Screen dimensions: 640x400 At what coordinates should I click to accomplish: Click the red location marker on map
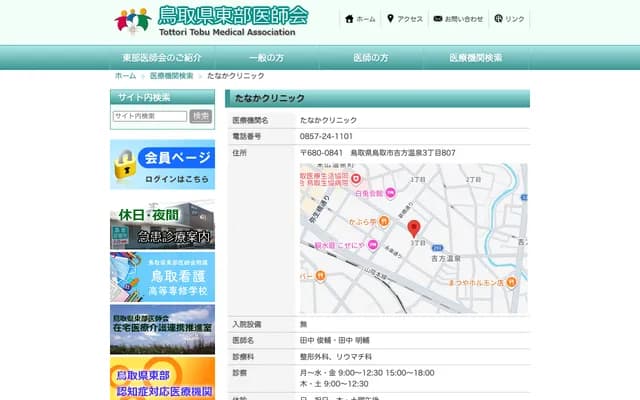tap(414, 229)
